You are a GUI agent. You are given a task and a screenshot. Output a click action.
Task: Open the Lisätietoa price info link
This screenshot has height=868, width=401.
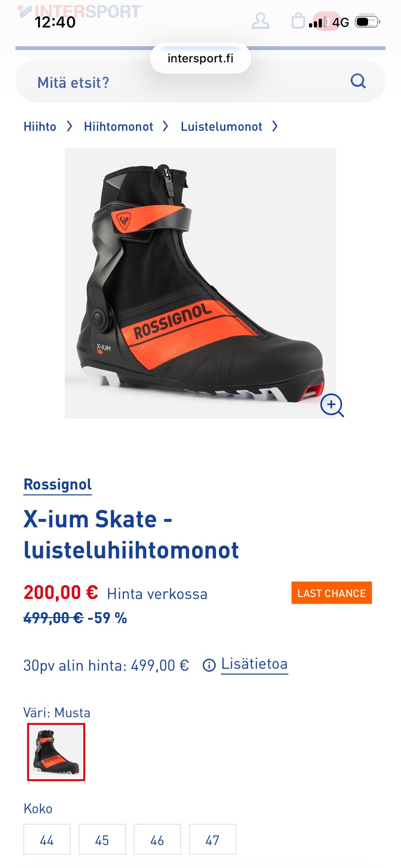pos(254,664)
